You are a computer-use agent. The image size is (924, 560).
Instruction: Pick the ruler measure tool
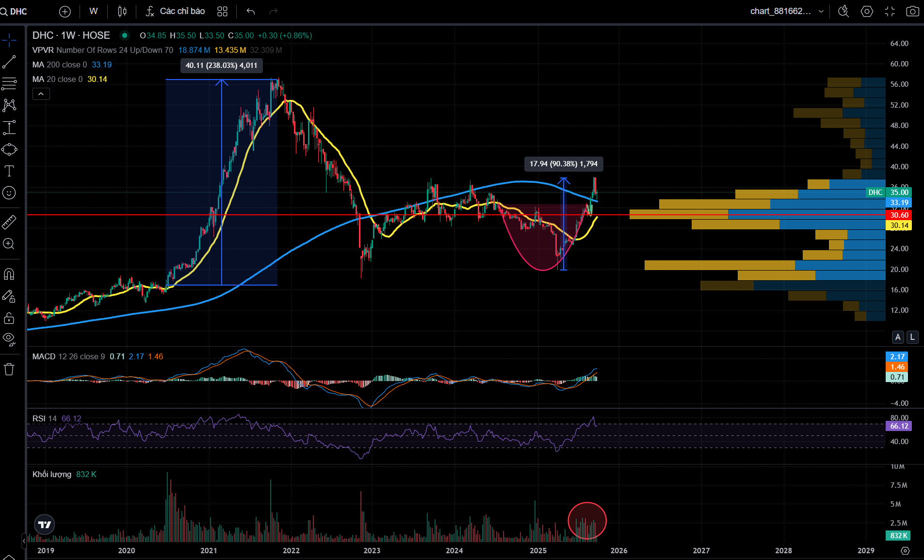(x=9, y=222)
